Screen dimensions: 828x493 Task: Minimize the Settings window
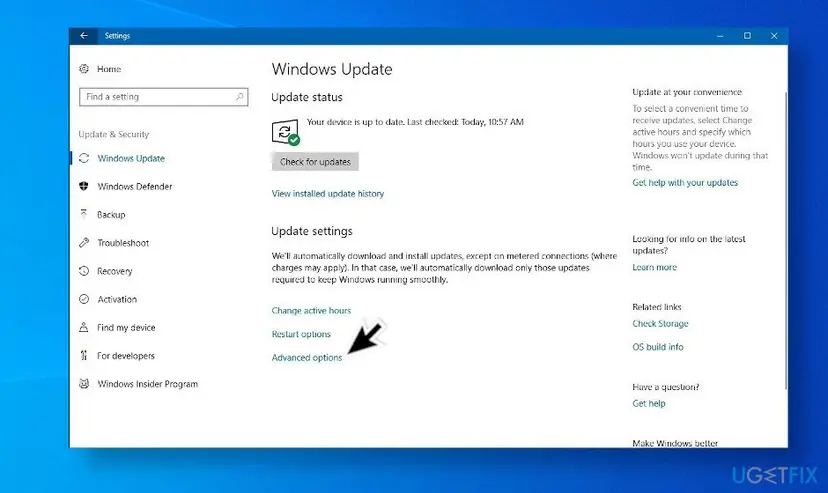point(720,36)
